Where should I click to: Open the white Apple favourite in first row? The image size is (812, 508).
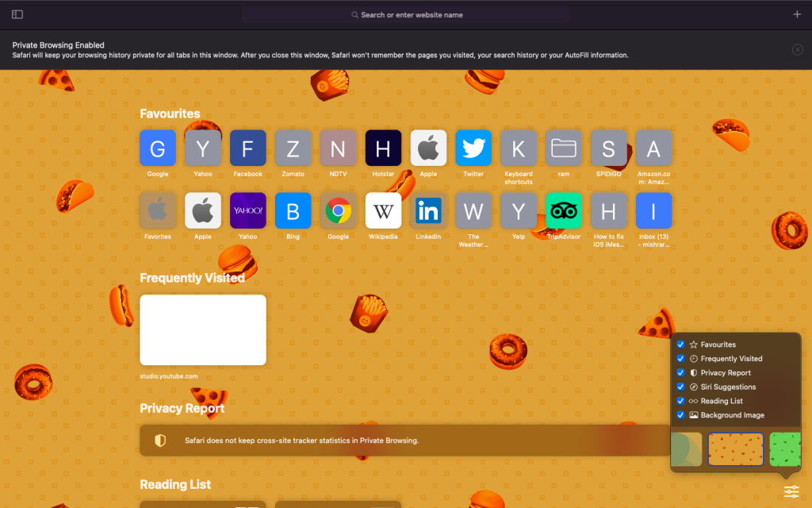(x=428, y=148)
